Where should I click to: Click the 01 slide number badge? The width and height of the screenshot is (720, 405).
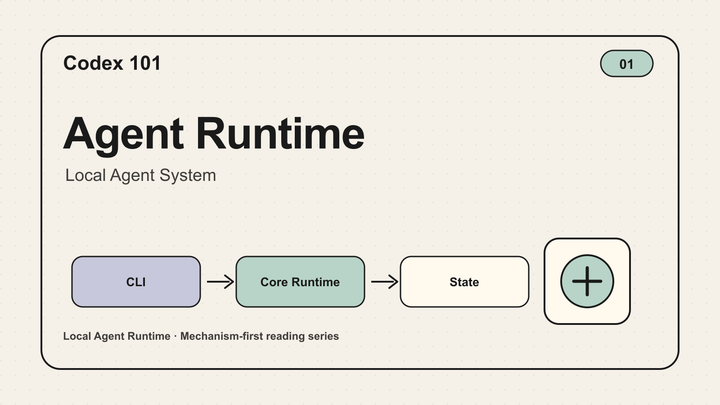pos(626,64)
